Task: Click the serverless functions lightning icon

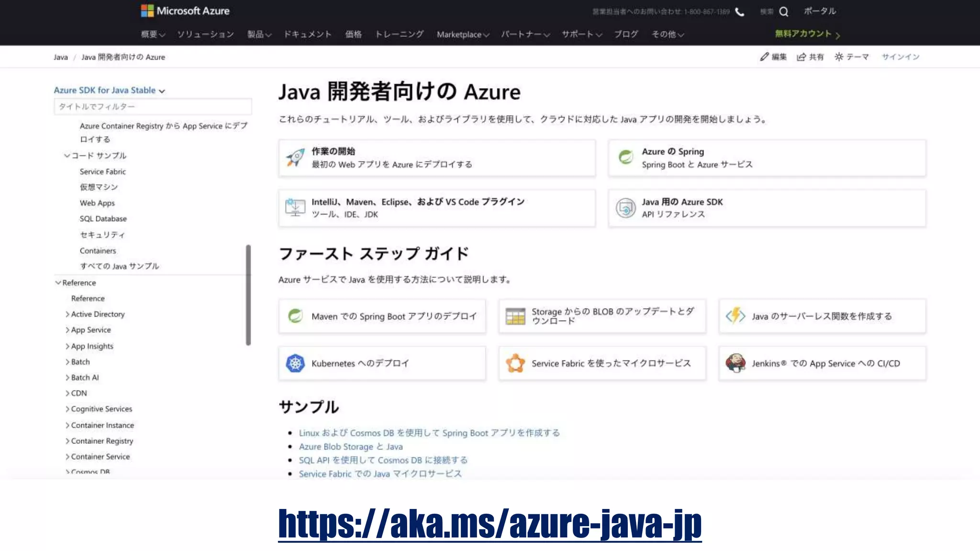Action: [x=735, y=316]
